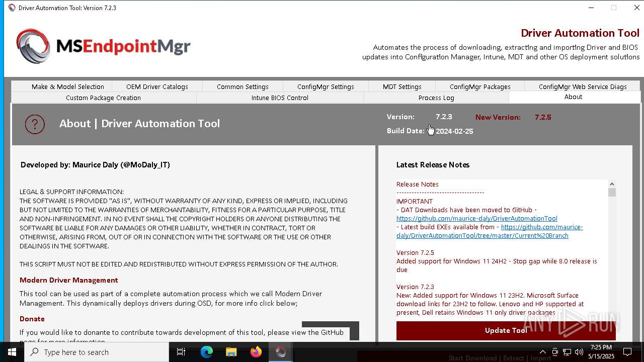
Task: Open the Intune BIOS Control tab
Action: pos(280,98)
